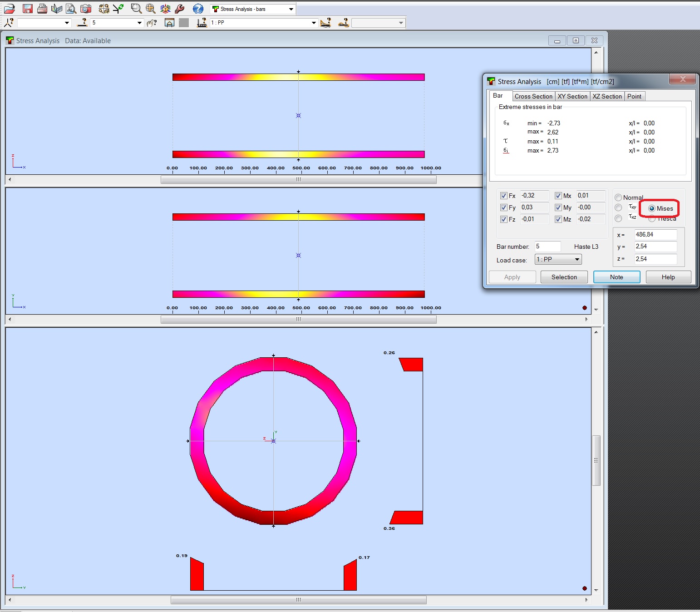Save the project with the disk icon
This screenshot has height=612, width=700.
pos(27,8)
